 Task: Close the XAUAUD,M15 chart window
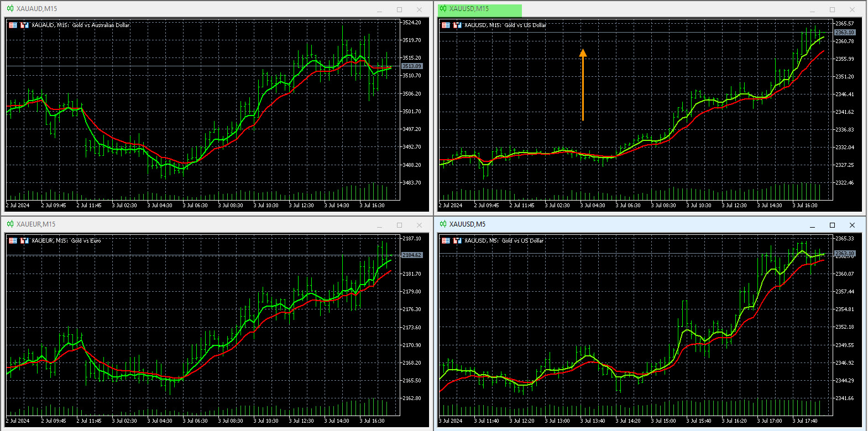[x=419, y=9]
